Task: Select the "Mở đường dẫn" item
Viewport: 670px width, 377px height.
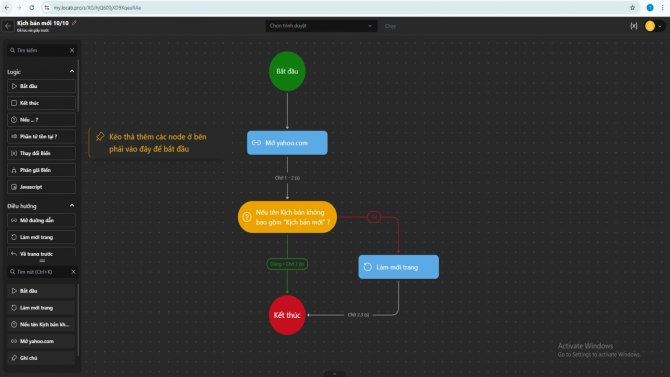Action: click(41, 220)
